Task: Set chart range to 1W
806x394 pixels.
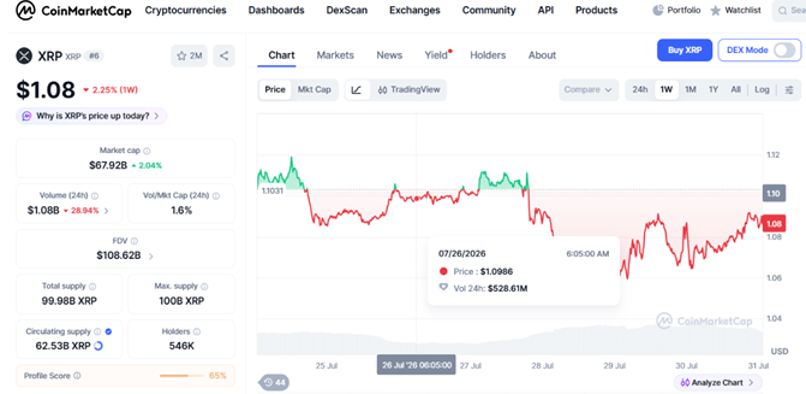Action: pos(666,90)
